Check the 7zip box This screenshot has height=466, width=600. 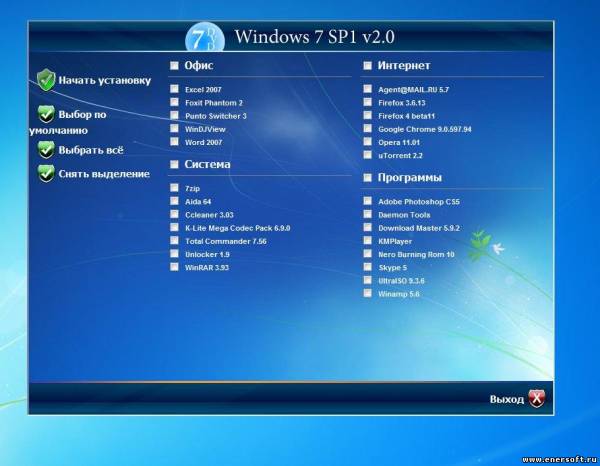coord(174,187)
